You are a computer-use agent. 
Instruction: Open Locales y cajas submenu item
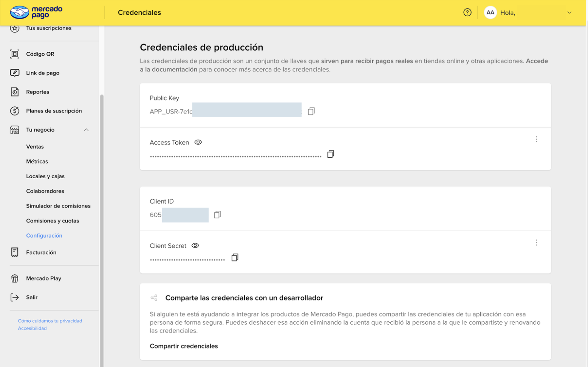tap(45, 176)
